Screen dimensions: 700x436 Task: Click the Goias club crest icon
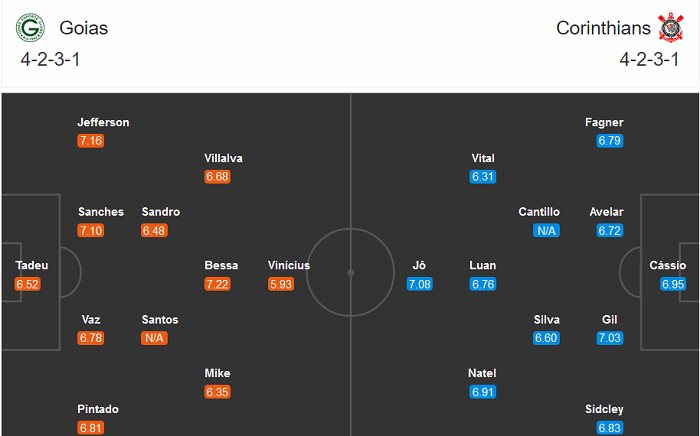[x=30, y=27]
